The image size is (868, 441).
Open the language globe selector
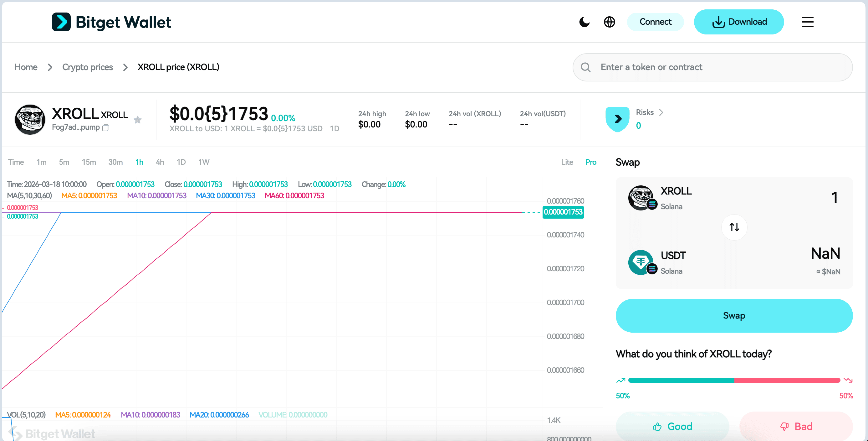(609, 22)
